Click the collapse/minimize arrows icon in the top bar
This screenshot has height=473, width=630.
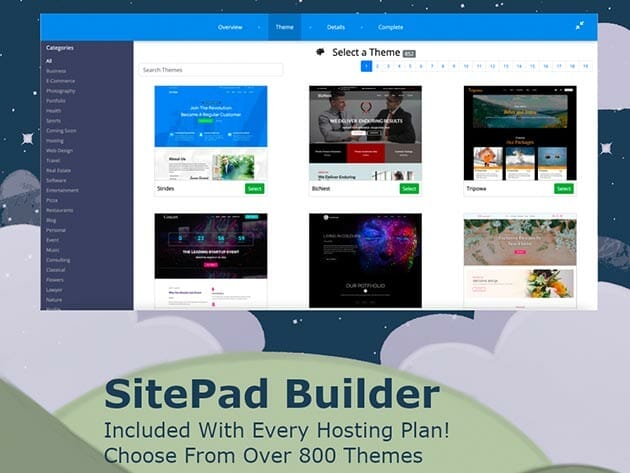[581, 27]
